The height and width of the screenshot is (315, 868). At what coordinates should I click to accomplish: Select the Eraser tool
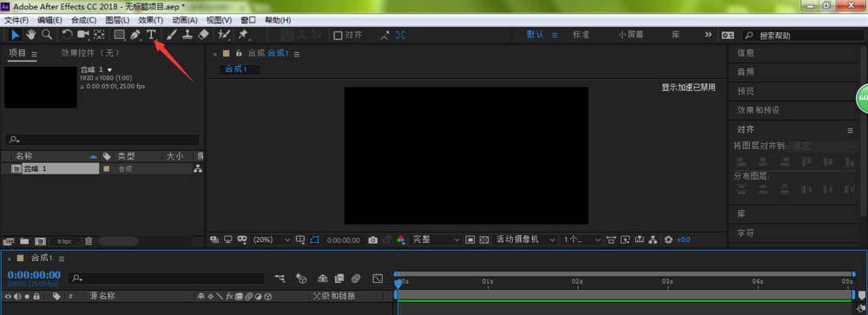[203, 35]
